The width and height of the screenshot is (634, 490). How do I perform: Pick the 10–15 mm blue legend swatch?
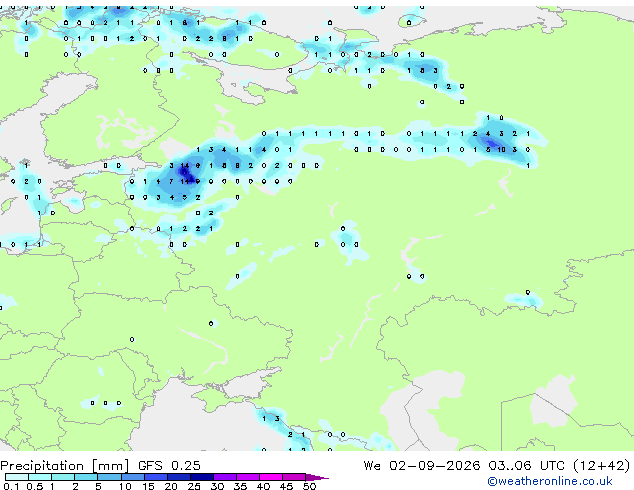(132, 477)
